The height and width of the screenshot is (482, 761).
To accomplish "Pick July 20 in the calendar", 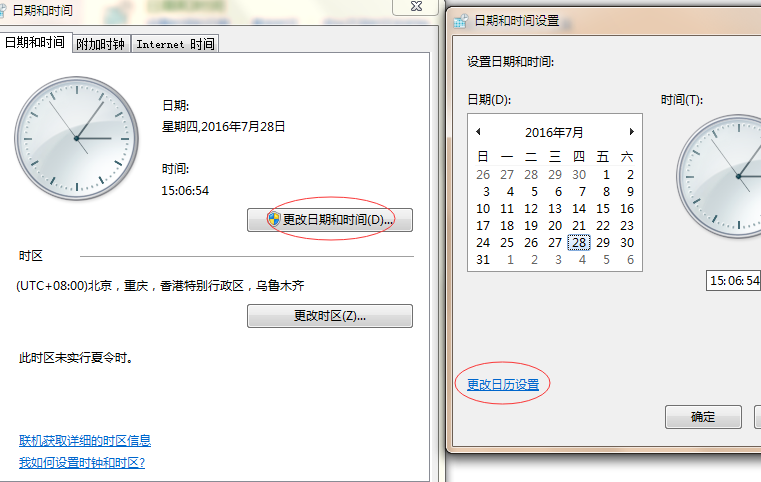I will (555, 226).
